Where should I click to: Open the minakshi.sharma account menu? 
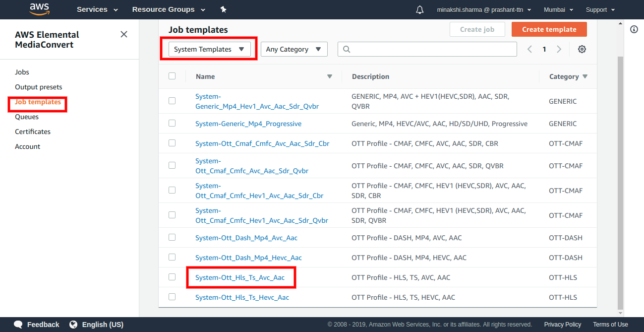pos(484,9)
